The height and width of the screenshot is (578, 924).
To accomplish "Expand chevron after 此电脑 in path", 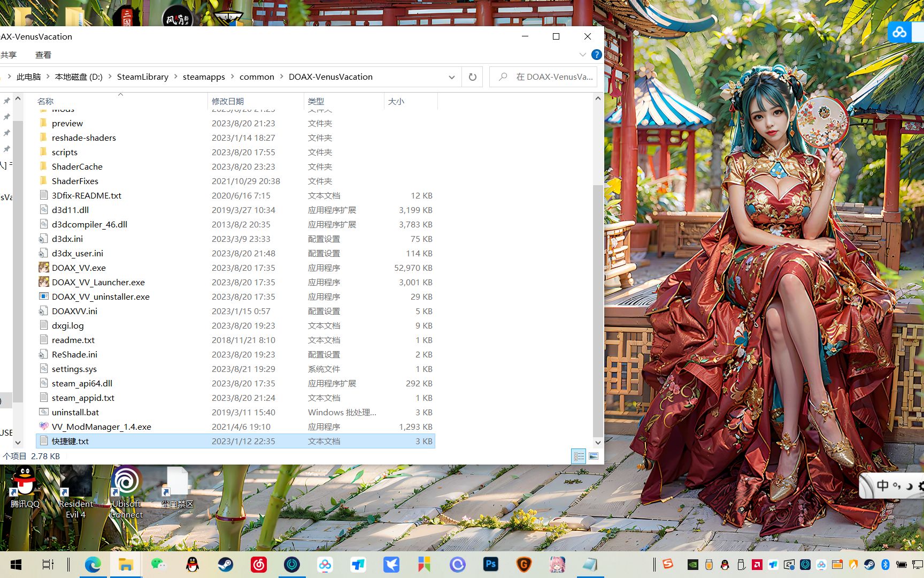I will tap(48, 77).
